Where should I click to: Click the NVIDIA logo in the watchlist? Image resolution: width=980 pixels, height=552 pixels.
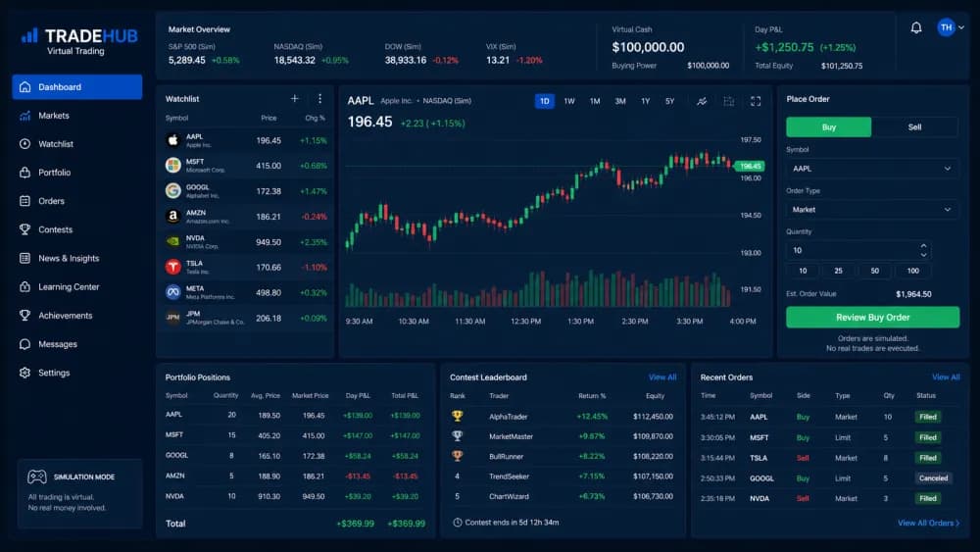point(173,241)
